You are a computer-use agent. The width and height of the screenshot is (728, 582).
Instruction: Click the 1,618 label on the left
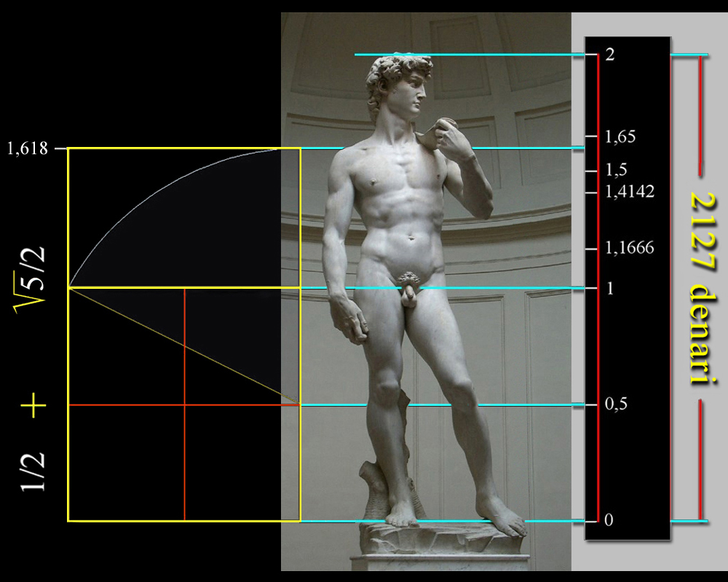(x=27, y=148)
